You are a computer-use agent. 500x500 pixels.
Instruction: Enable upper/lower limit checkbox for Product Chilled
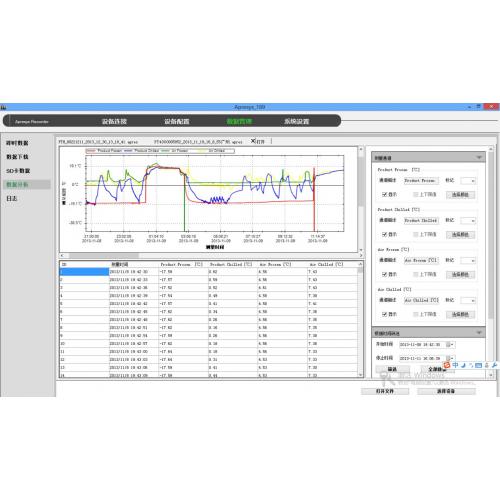[415, 234]
